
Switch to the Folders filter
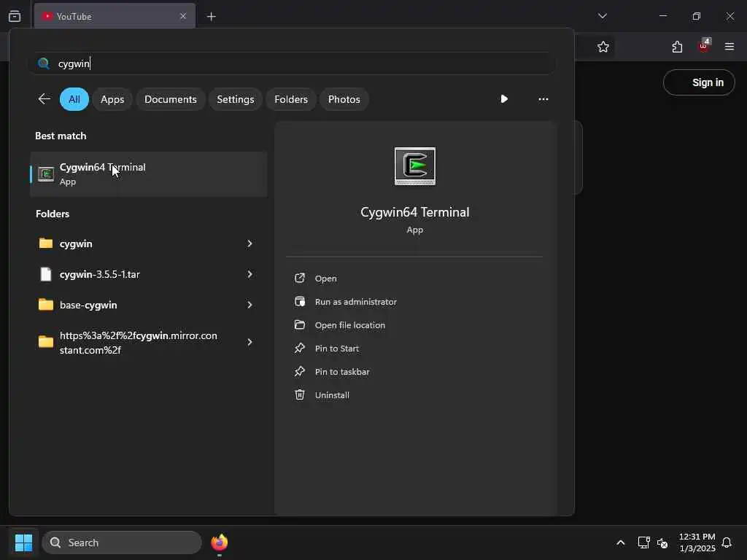click(291, 99)
